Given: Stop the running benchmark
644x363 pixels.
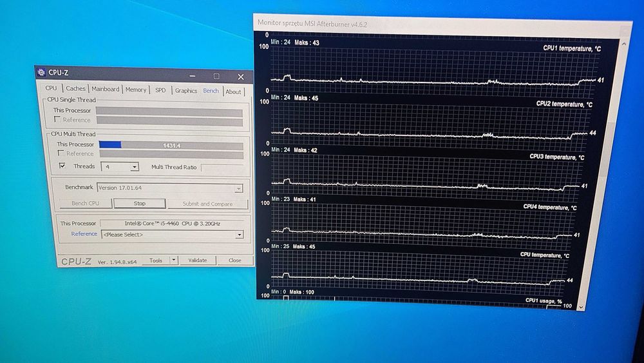Looking at the screenshot, I should pos(140,204).
